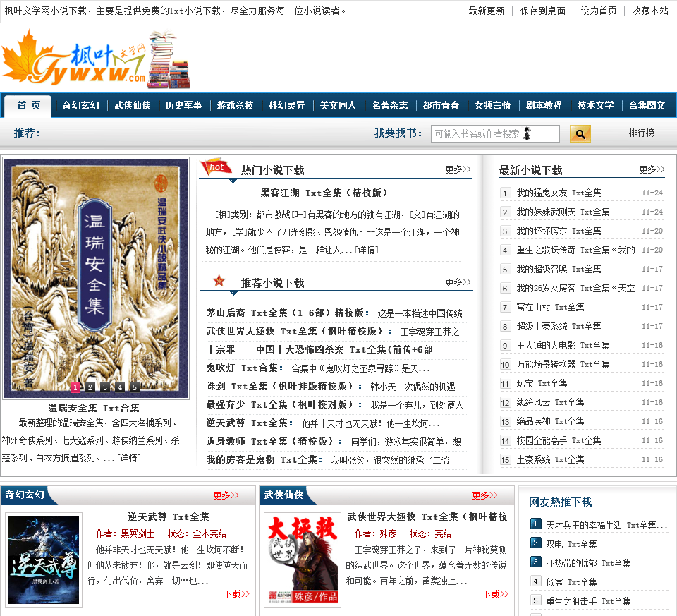Select slide number 3 on the banner
The width and height of the screenshot is (677, 616).
click(105, 387)
